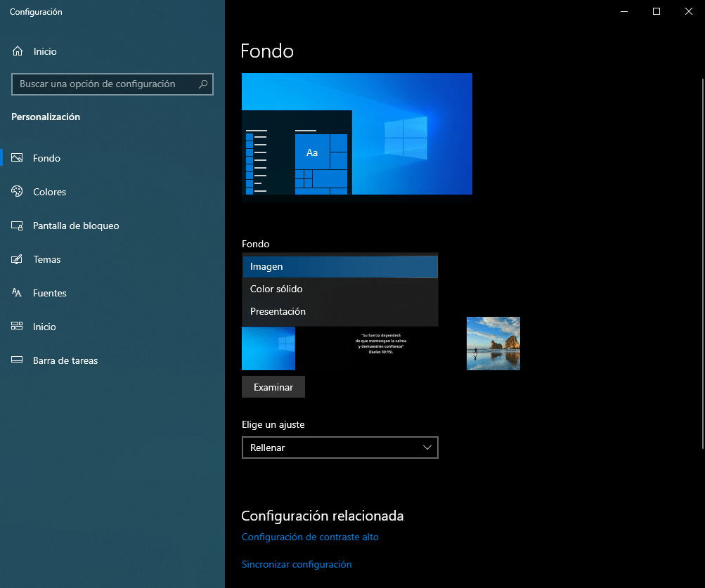Select the blue Windows wallpaper thumbnail
Screen dimensions: 705x588
pyautogui.click(x=268, y=349)
